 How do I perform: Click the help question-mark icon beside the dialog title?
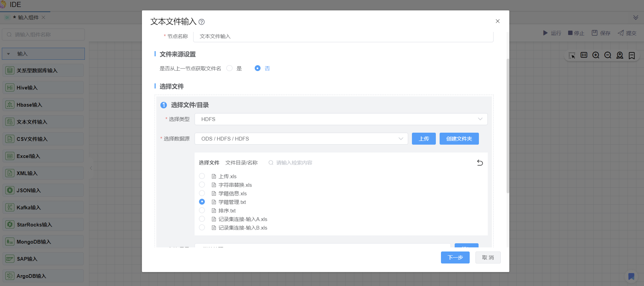(x=202, y=22)
